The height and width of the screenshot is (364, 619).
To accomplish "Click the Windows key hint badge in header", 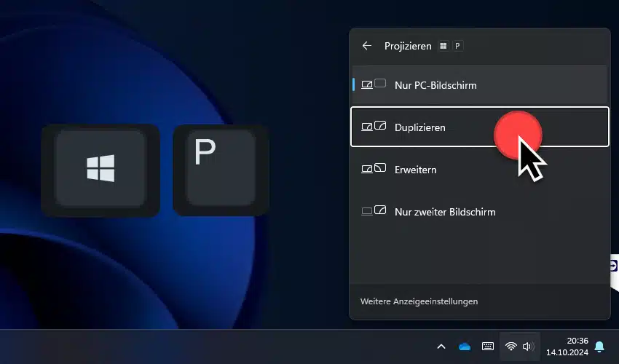I will coord(443,46).
